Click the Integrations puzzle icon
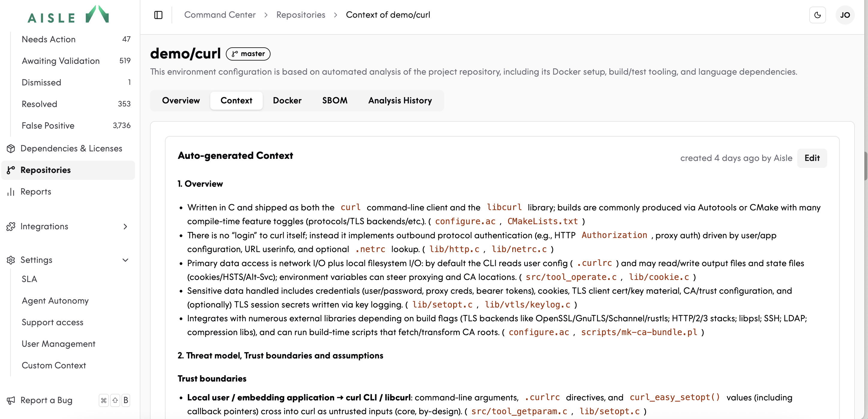The image size is (868, 419). pos(11,226)
